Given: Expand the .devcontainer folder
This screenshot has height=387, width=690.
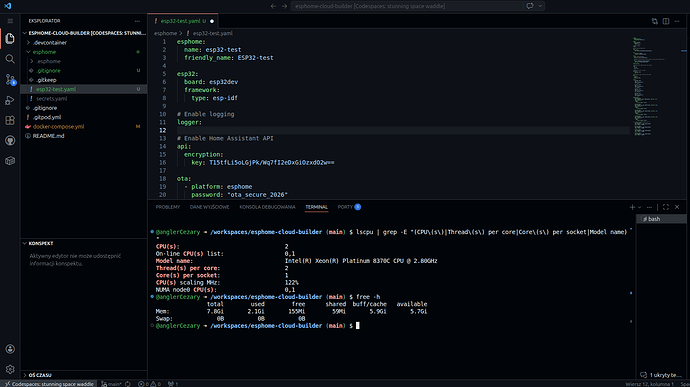Looking at the screenshot, I should (x=50, y=43).
